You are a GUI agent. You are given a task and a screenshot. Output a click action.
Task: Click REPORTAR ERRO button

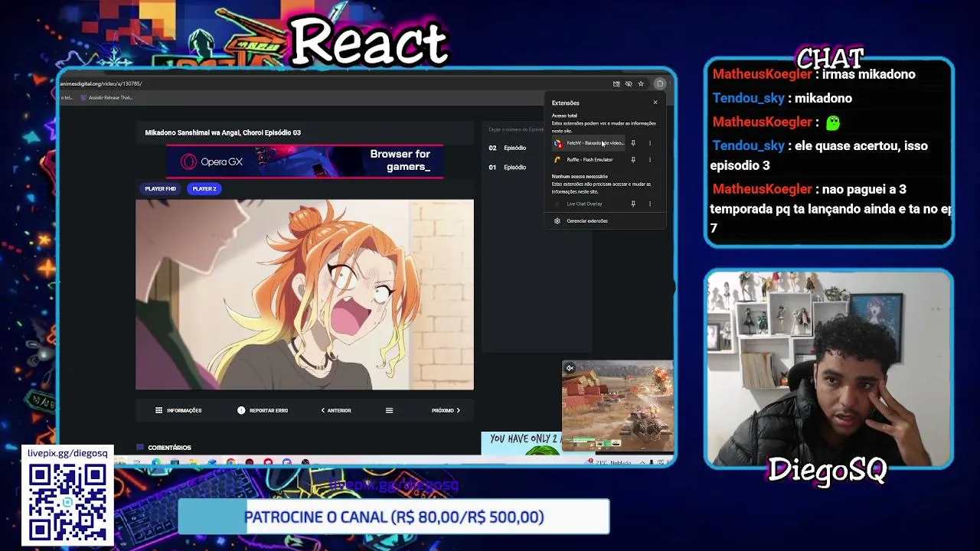(x=263, y=410)
